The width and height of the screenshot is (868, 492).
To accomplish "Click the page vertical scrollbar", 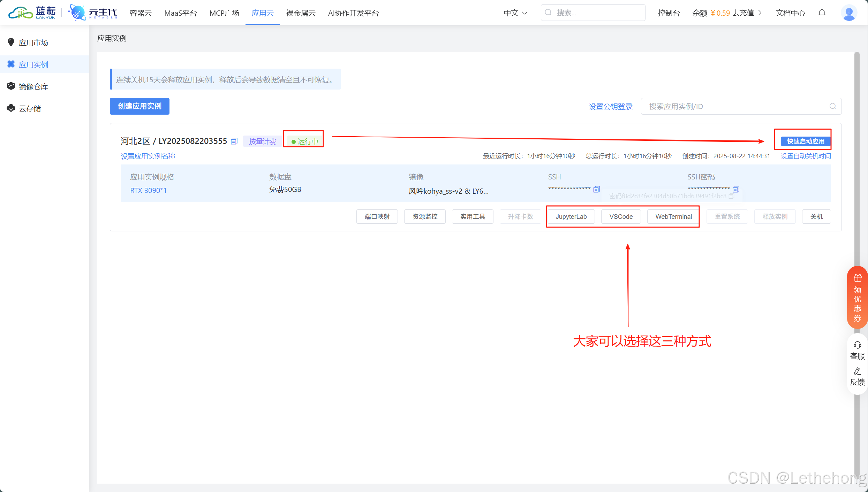I will click(x=857, y=209).
